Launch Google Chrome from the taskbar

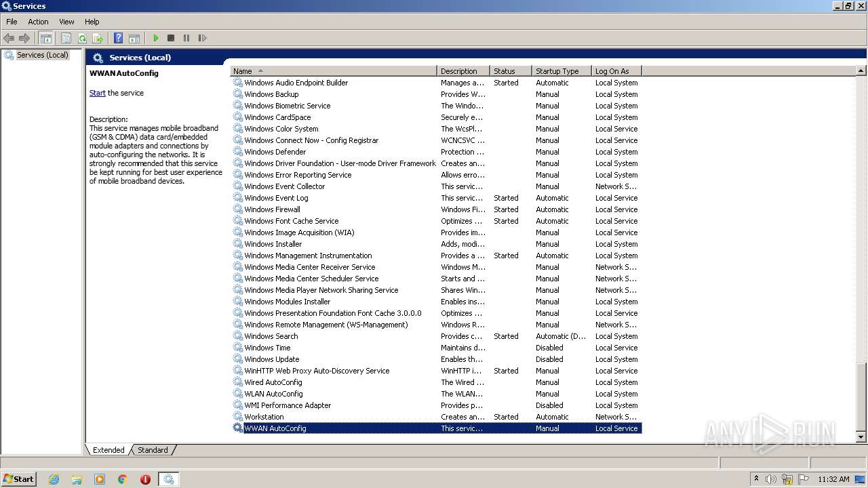[123, 479]
